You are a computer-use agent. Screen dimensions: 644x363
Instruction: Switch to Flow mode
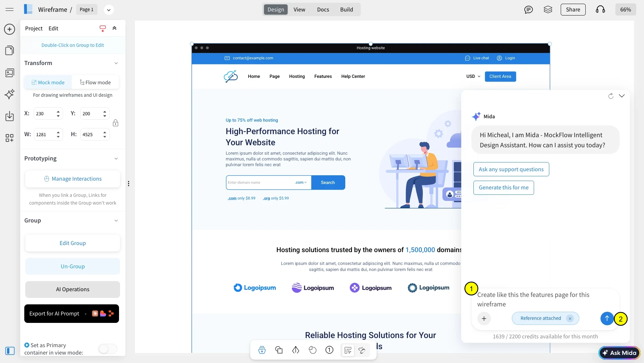pos(95,83)
